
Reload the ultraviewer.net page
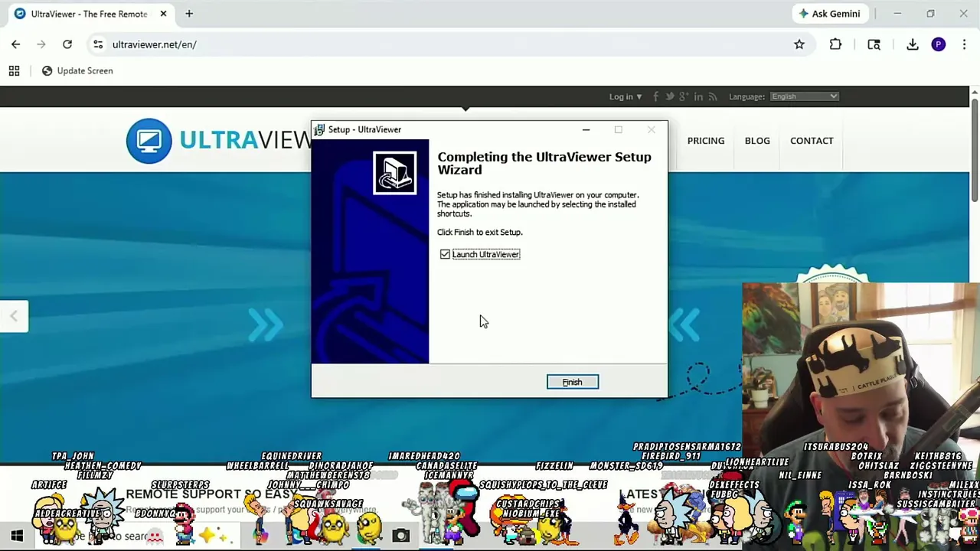(x=67, y=44)
